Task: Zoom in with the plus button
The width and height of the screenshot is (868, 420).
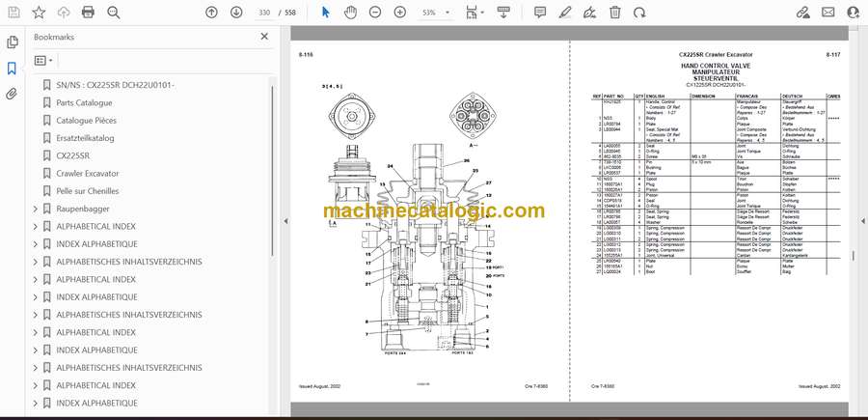Action: 400,13
